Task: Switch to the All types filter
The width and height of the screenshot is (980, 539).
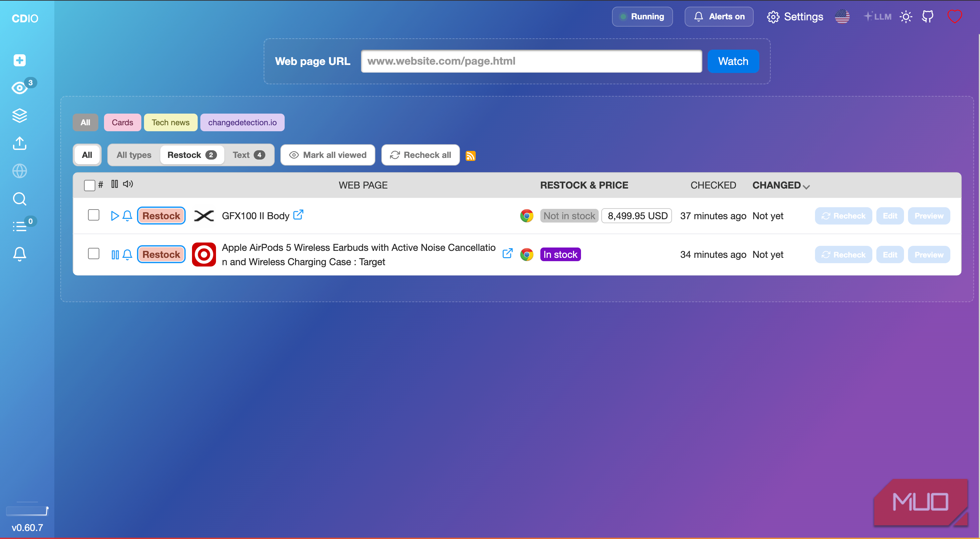Action: pyautogui.click(x=134, y=155)
